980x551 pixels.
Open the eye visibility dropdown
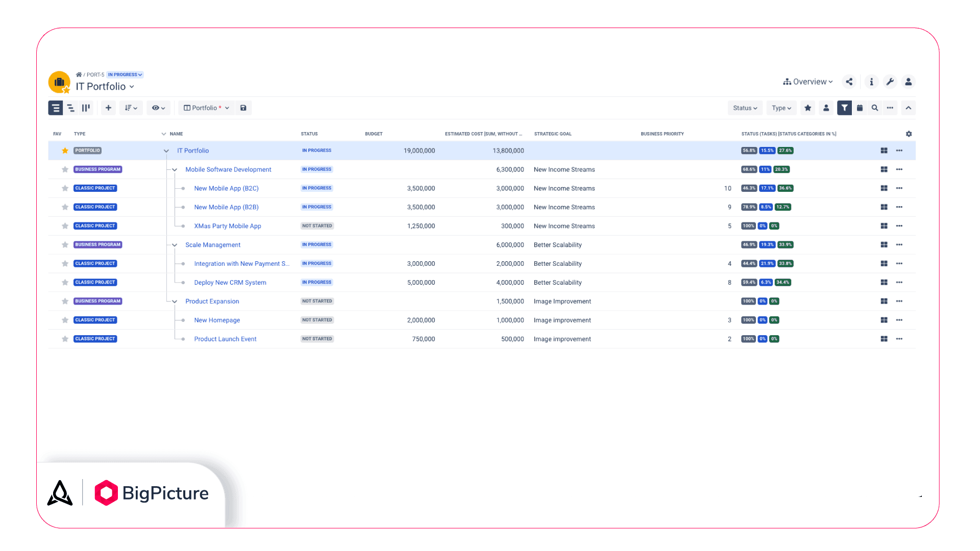point(158,108)
